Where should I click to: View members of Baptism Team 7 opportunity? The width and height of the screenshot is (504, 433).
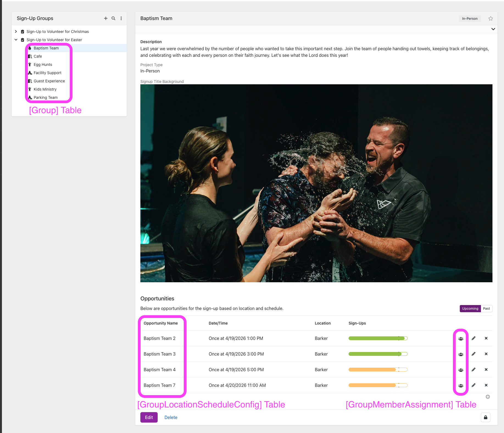click(x=461, y=385)
